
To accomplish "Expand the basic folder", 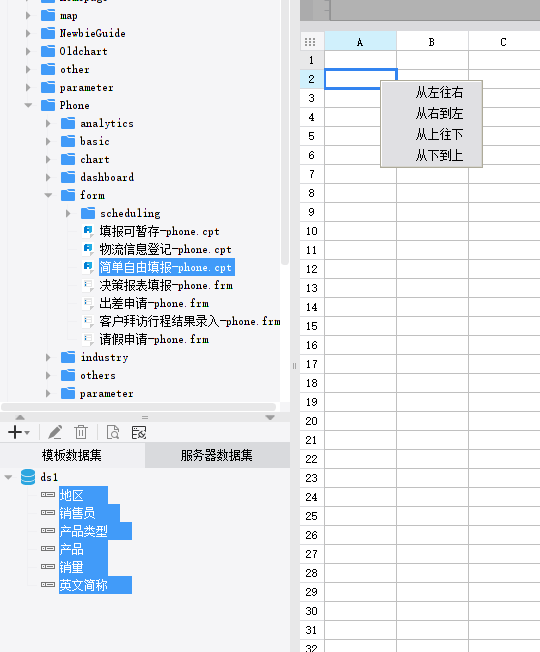I will [48, 141].
